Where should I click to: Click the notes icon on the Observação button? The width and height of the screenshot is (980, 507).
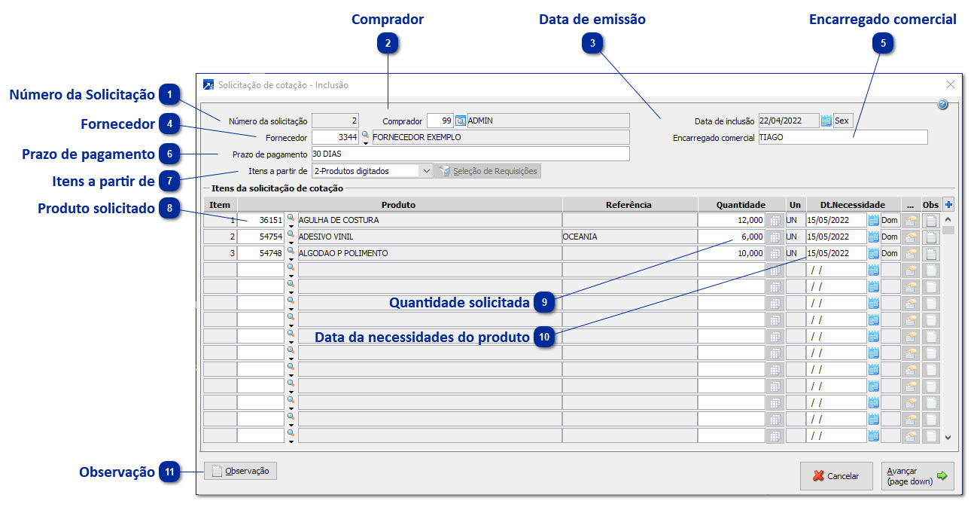[x=216, y=471]
